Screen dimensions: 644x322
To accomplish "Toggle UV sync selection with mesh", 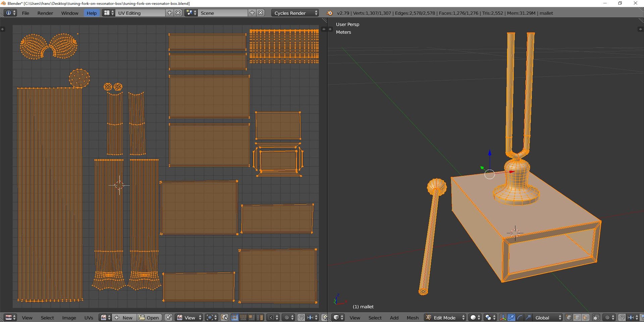I will click(x=225, y=317).
